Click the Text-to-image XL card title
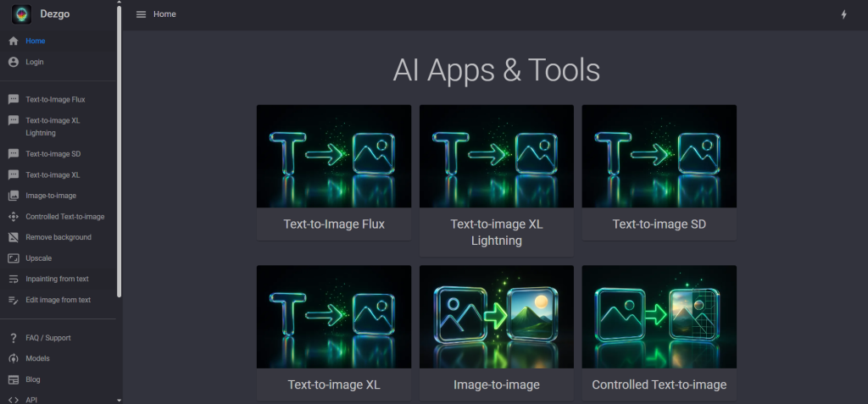Screen dimensions: 868x404 334,385
